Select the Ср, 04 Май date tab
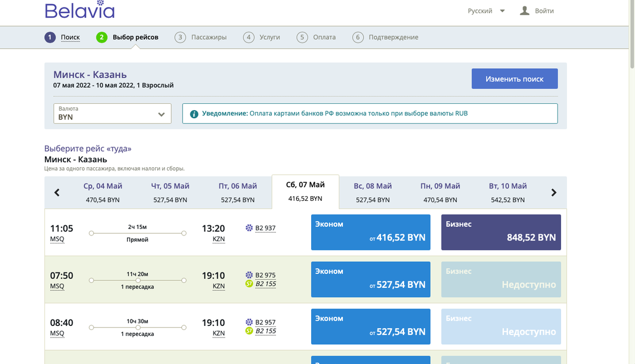Image resolution: width=635 pixels, height=364 pixels. pyautogui.click(x=103, y=193)
